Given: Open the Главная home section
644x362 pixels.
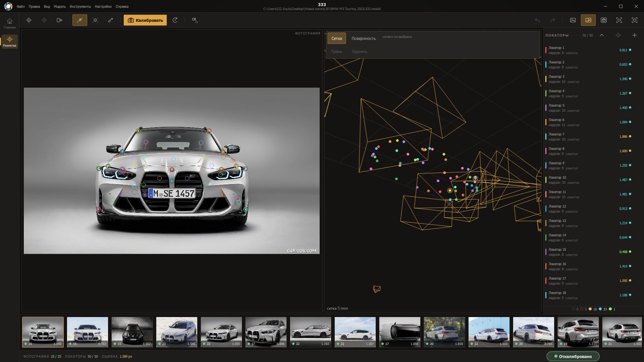Looking at the screenshot, I should pos(10,23).
